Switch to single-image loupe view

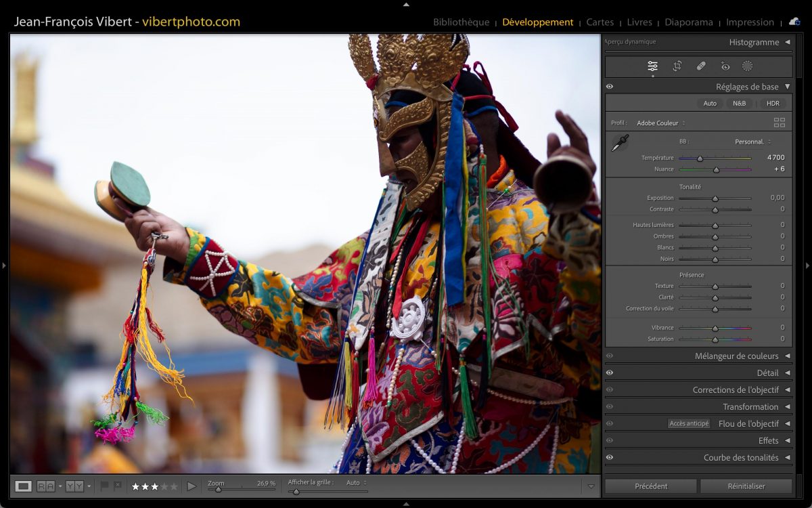(x=24, y=486)
